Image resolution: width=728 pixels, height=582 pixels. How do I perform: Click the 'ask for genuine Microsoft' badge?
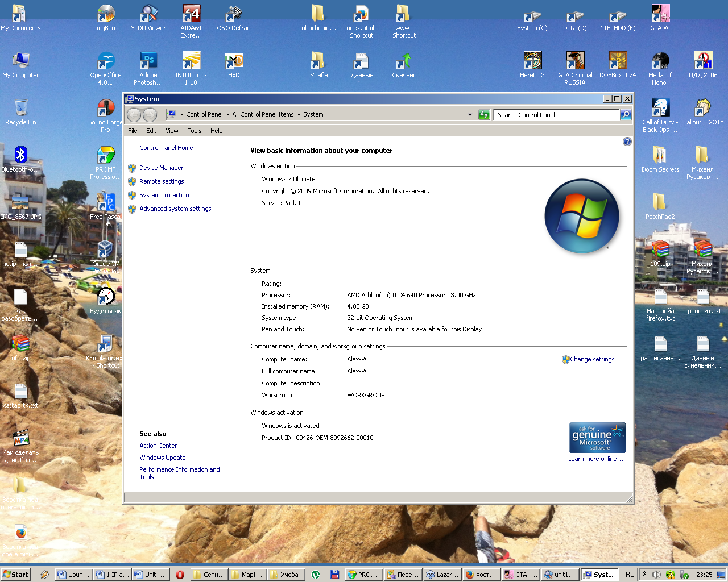(x=597, y=437)
